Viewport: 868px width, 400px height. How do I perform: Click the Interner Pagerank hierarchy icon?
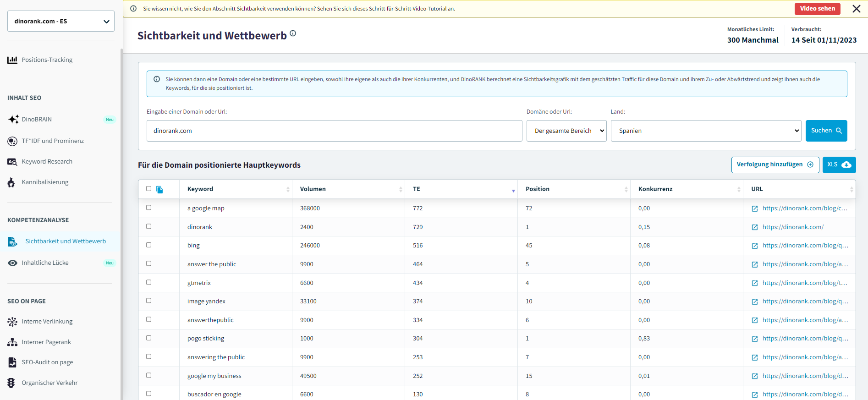(x=12, y=342)
